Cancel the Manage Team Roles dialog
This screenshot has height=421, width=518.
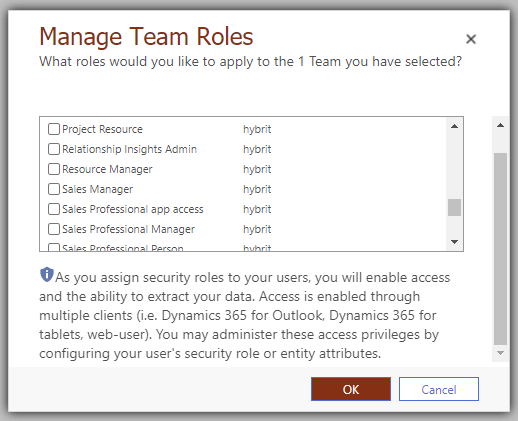point(439,389)
